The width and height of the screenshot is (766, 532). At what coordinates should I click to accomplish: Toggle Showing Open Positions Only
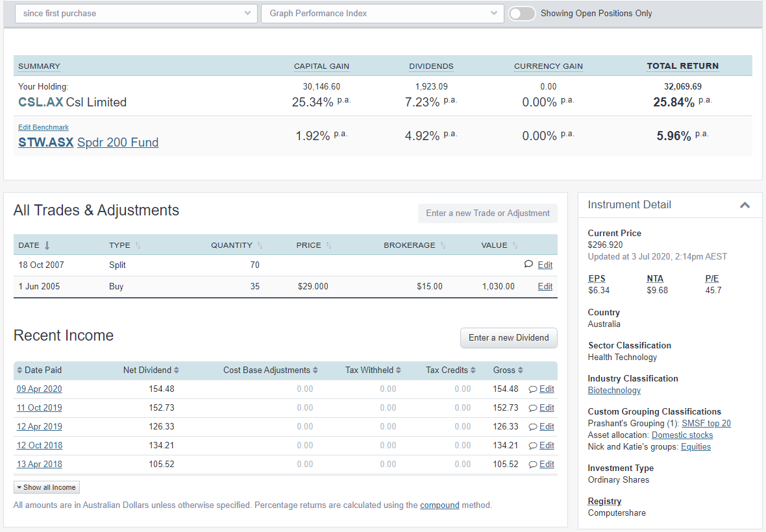521,13
